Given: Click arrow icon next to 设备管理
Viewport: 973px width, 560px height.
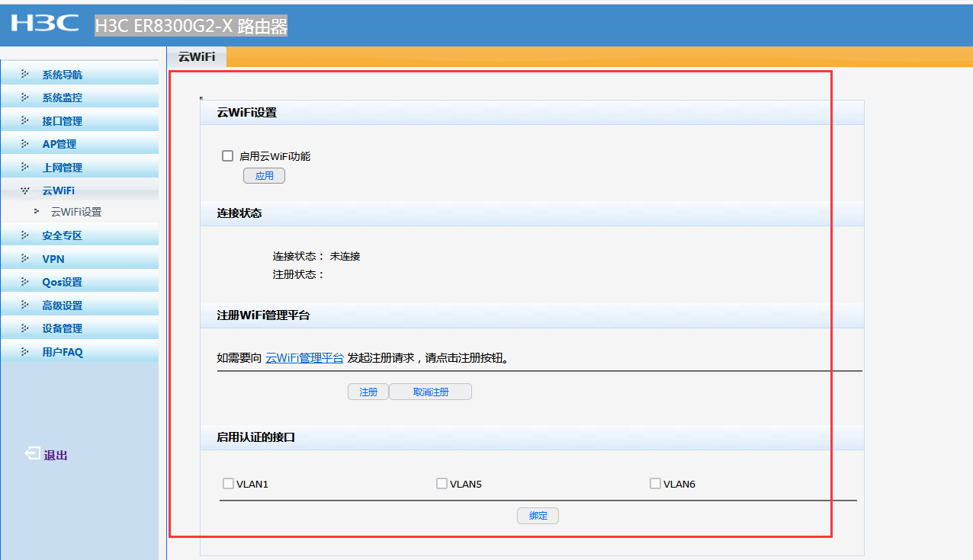Looking at the screenshot, I should click(x=25, y=328).
